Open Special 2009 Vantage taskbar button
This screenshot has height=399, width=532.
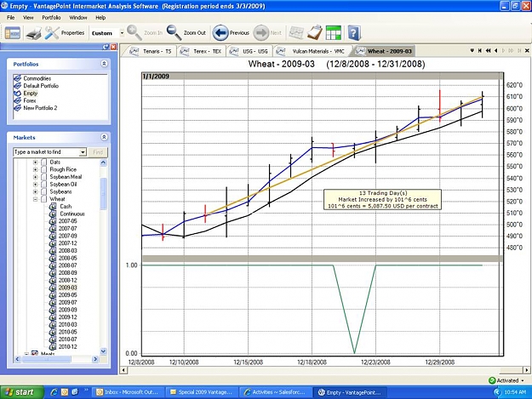point(202,392)
